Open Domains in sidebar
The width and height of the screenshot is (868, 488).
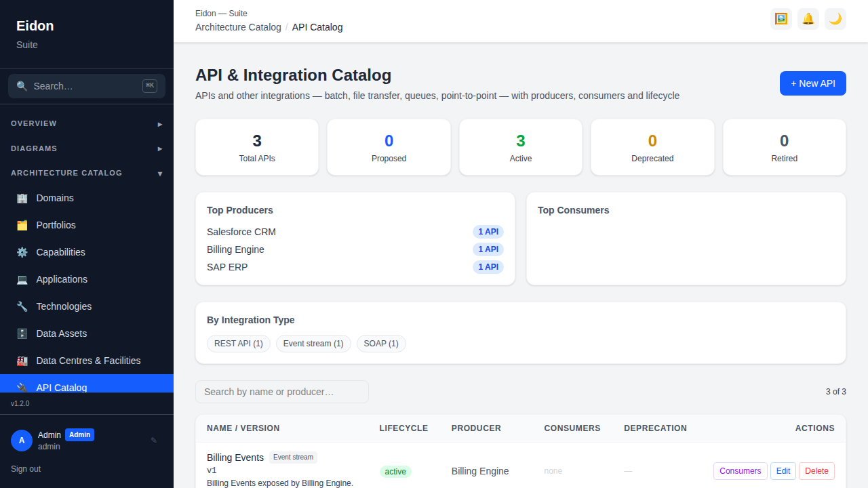(x=87, y=198)
